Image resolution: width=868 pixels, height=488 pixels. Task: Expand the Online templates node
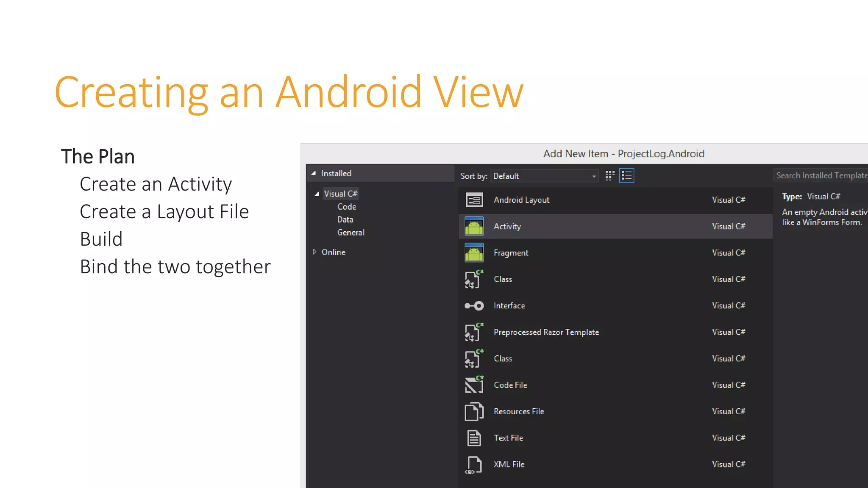tap(314, 252)
